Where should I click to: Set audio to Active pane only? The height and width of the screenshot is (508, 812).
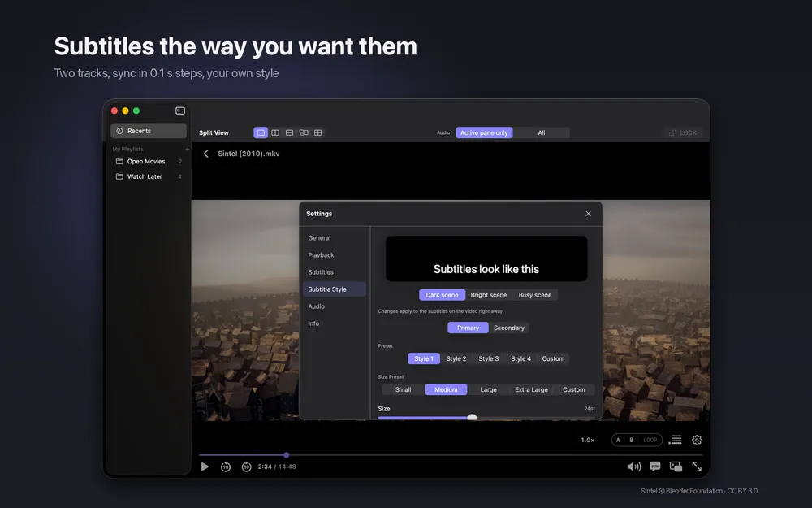[484, 132]
